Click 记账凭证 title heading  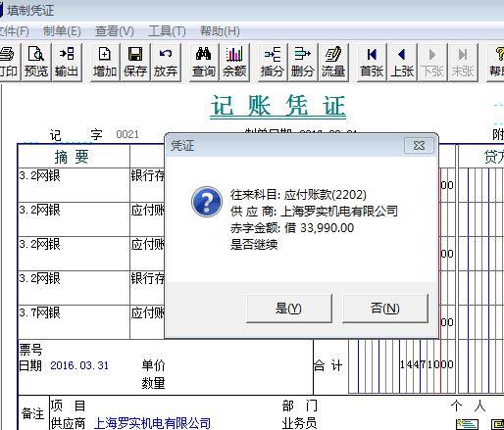pos(278,106)
